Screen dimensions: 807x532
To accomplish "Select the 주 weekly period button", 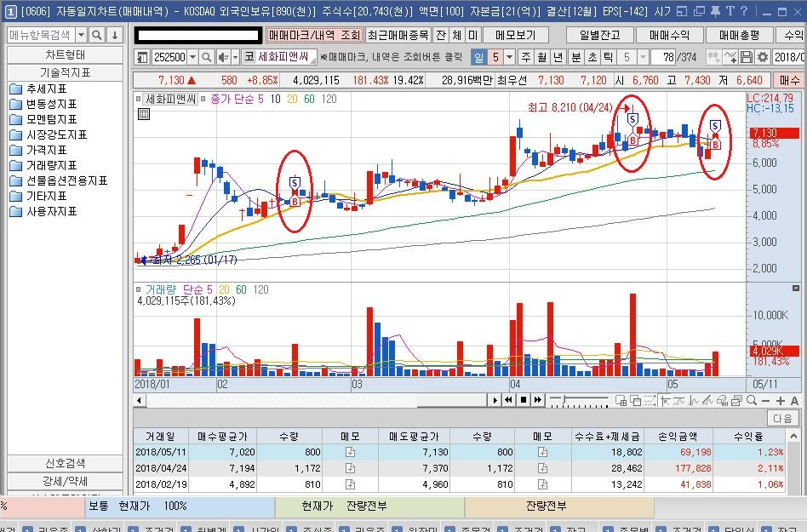I will pos(525,57).
